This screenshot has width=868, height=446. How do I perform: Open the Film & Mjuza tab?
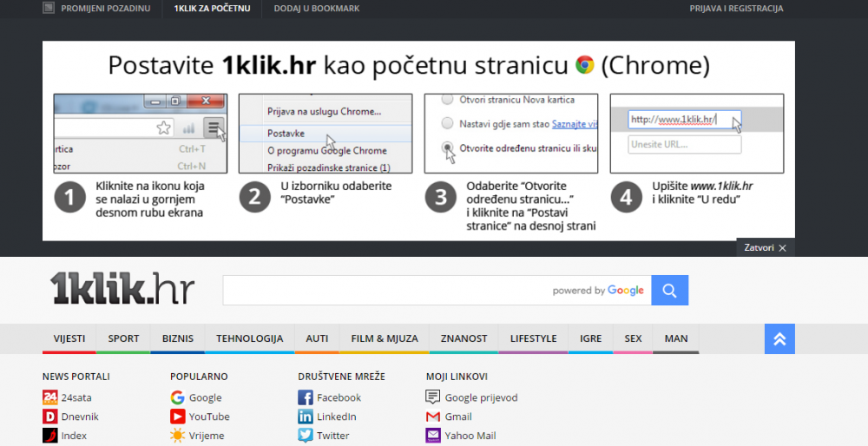[385, 338]
